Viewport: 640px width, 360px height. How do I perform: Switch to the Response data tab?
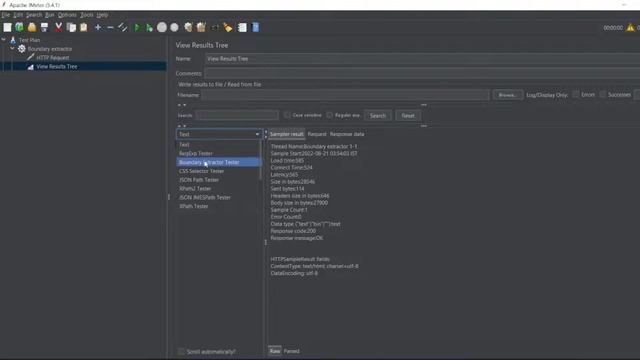tap(347, 134)
